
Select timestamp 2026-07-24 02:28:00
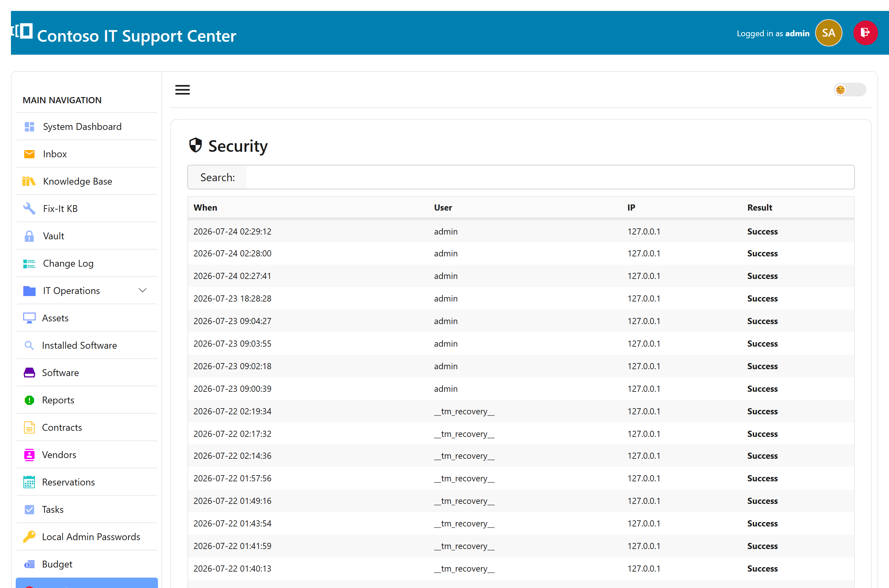tap(232, 254)
